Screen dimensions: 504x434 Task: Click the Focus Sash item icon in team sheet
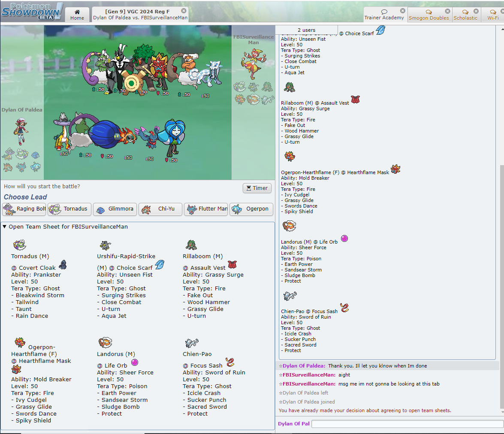pyautogui.click(x=230, y=362)
